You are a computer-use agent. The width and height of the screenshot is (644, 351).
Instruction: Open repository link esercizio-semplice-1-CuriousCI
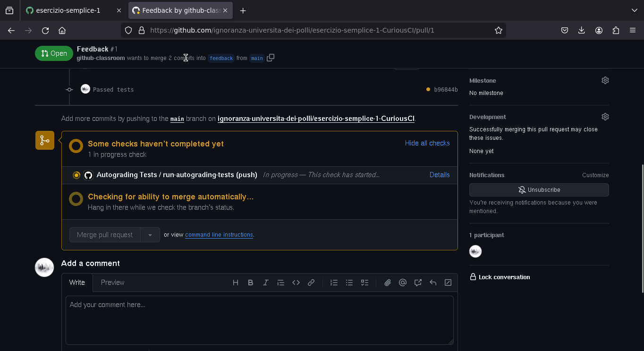click(x=316, y=119)
